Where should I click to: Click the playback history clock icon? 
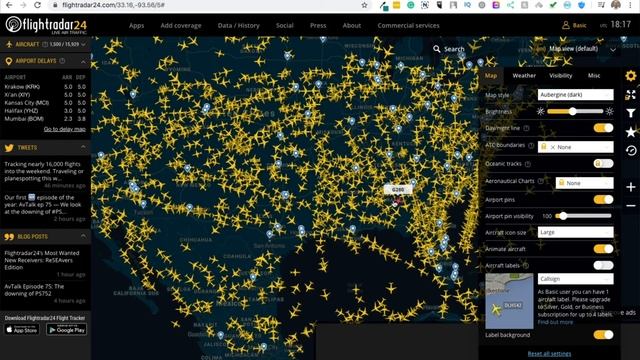click(631, 150)
